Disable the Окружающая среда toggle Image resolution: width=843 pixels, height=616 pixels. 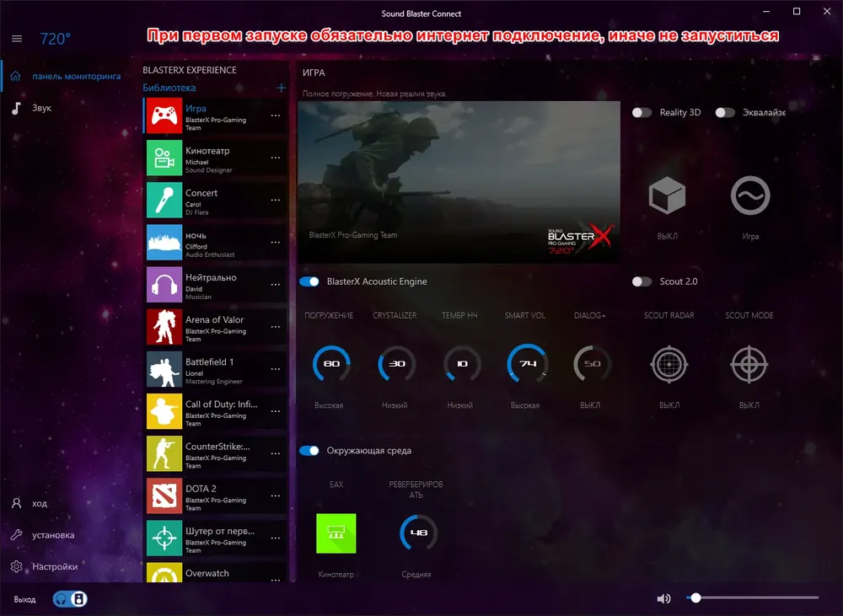(309, 451)
